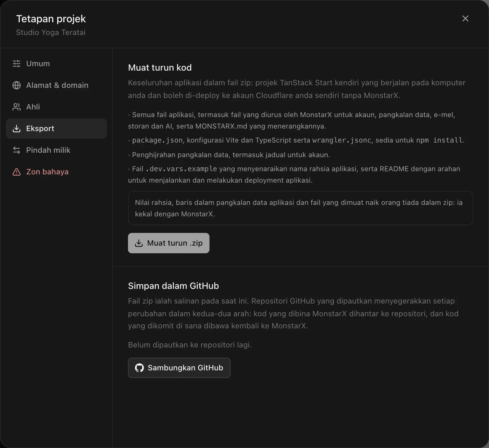This screenshot has height=448, width=489.
Task: Click the GitHub logo in Sambungkan GitHub
Action: click(x=139, y=368)
